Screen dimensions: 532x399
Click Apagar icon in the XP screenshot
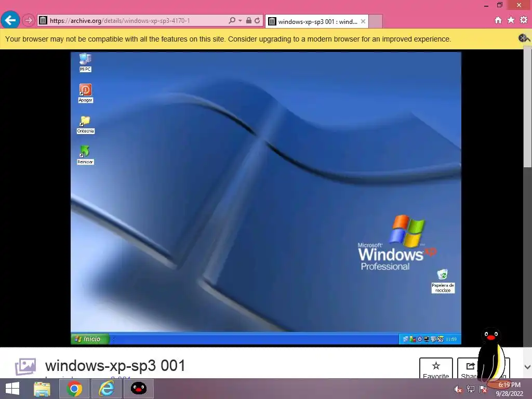pyautogui.click(x=86, y=94)
